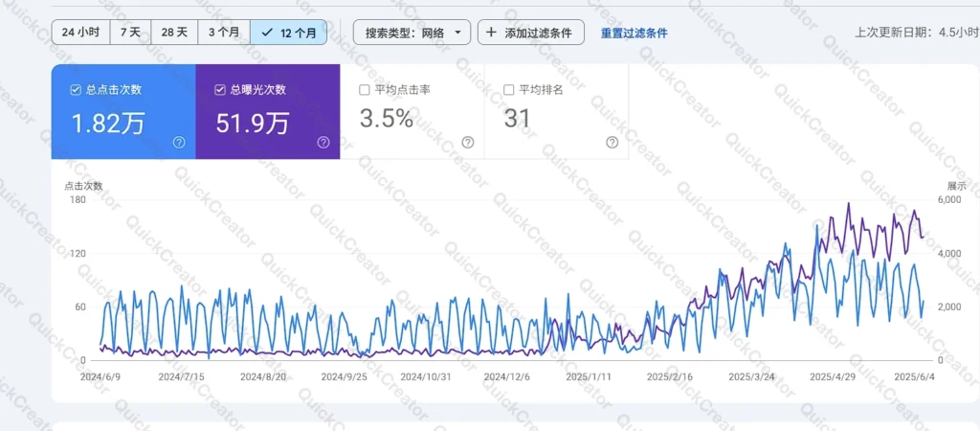Click the 51.9万 impressions value

tap(253, 124)
